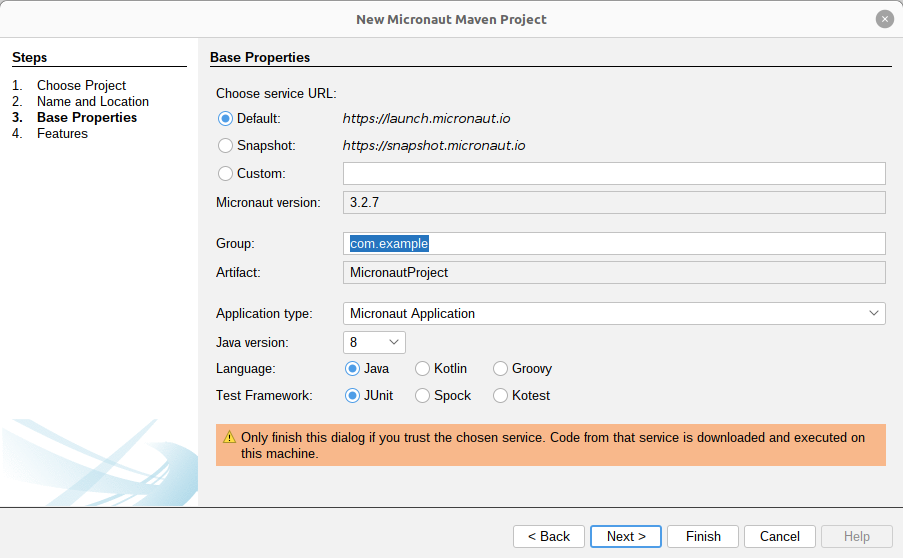Click the Base Properties step
This screenshot has height=558, width=903.
(x=87, y=117)
